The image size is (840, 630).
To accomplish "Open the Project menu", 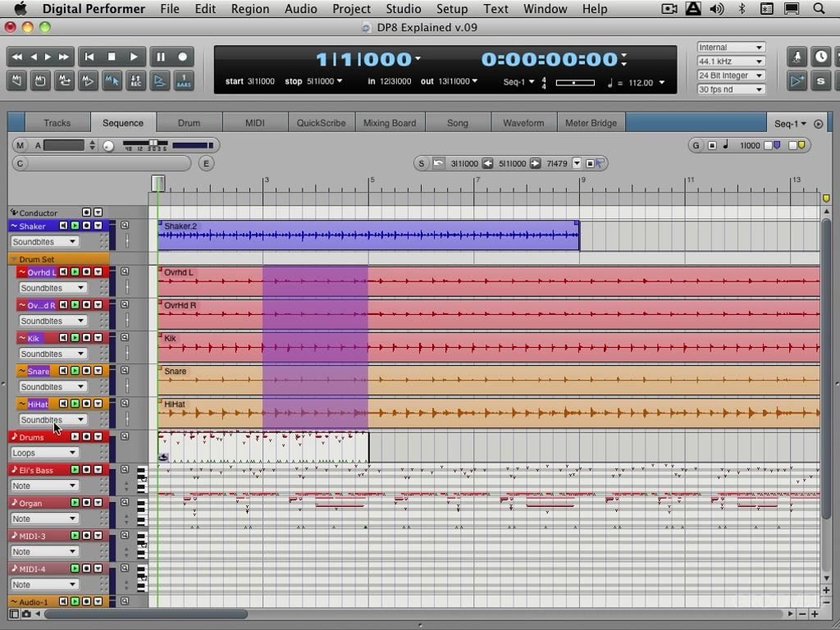I will pos(351,9).
